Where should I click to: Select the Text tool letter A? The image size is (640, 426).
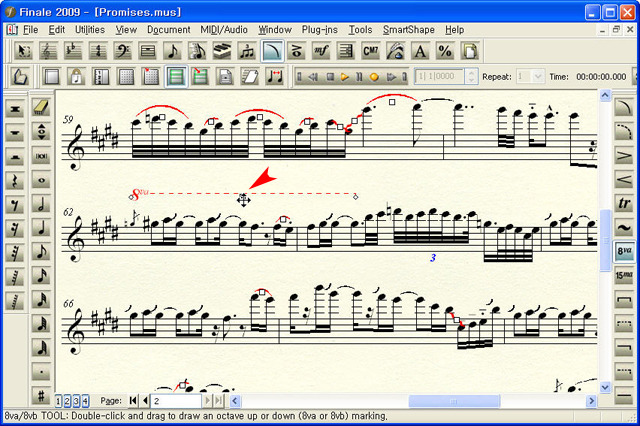420,51
